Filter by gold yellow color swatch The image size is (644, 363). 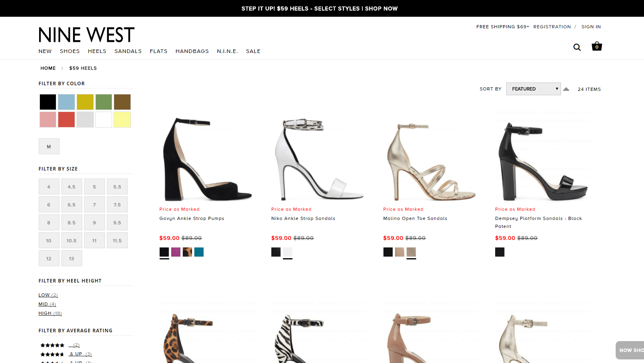point(85,102)
